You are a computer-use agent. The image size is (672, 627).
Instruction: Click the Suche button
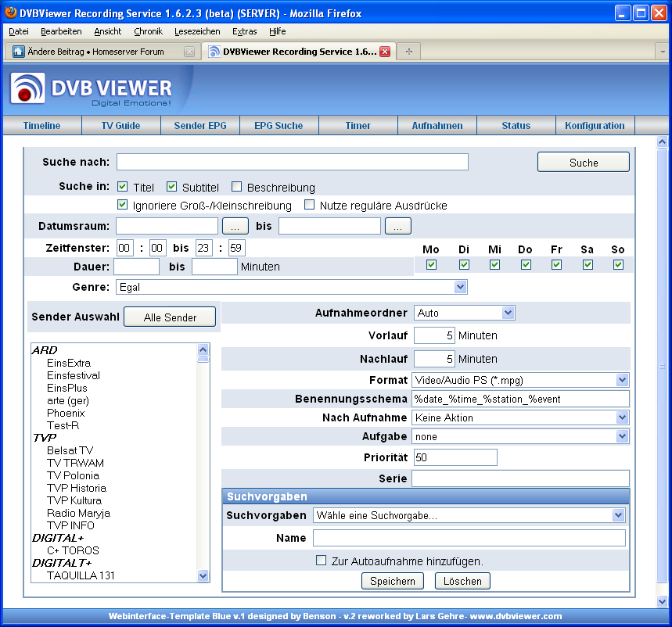(583, 163)
